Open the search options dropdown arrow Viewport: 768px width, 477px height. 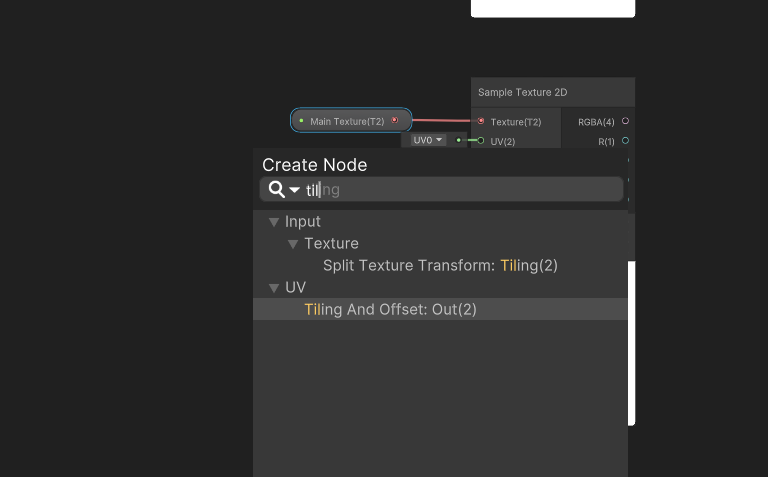pyautogui.click(x=295, y=190)
